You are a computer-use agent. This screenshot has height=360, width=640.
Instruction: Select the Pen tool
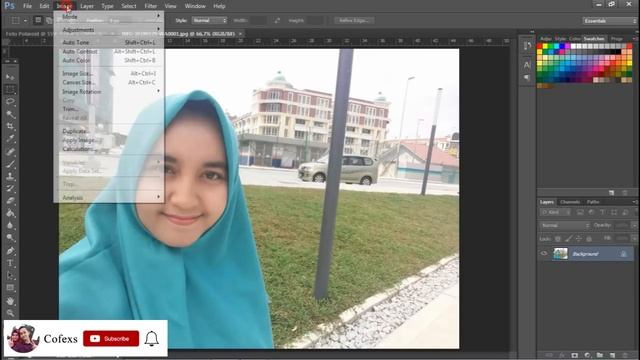click(10, 251)
